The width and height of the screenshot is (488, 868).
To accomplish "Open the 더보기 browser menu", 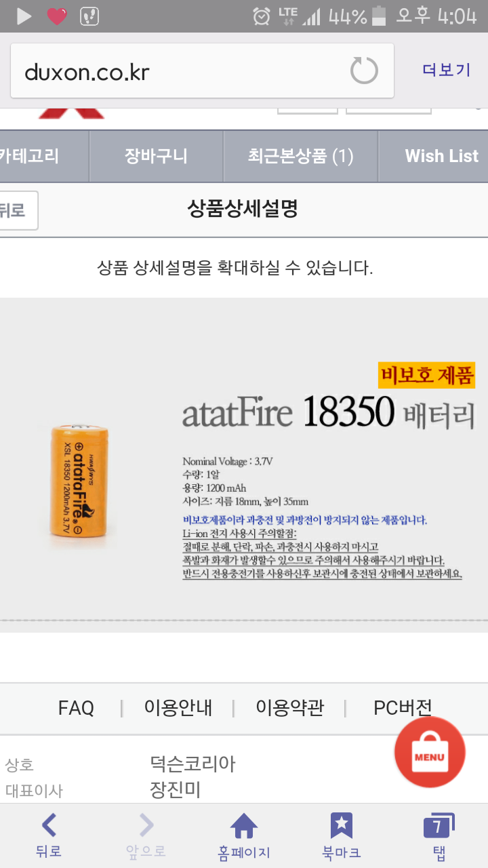I will (x=446, y=71).
